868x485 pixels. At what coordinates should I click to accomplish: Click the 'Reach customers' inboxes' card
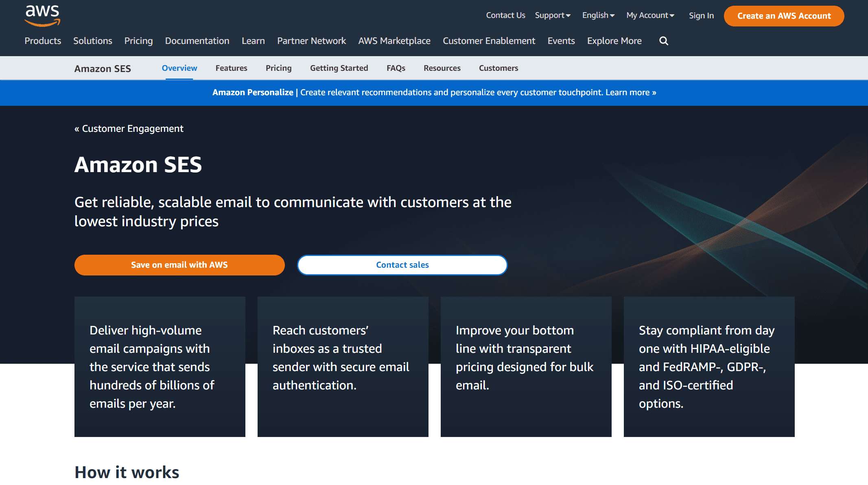343,367
